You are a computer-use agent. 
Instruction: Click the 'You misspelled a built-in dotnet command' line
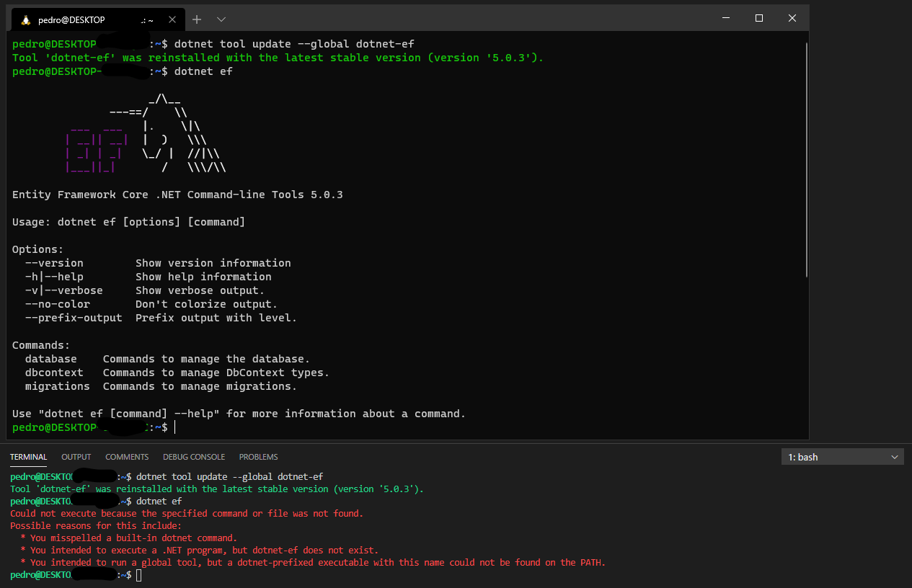pyautogui.click(x=128, y=538)
